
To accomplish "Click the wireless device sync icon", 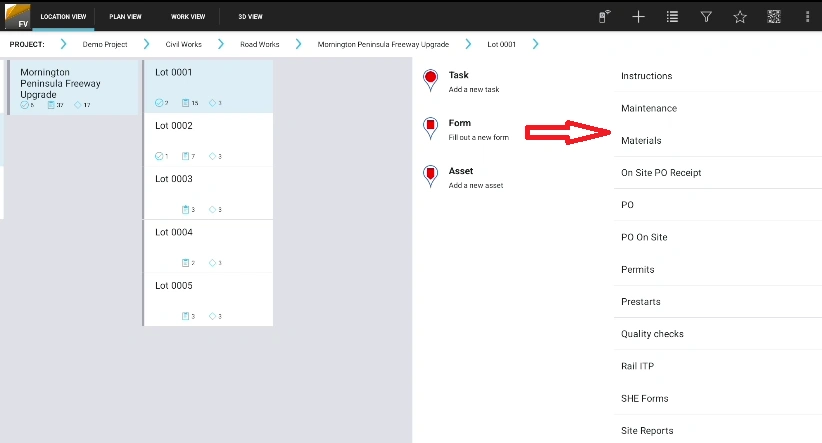I will point(605,17).
